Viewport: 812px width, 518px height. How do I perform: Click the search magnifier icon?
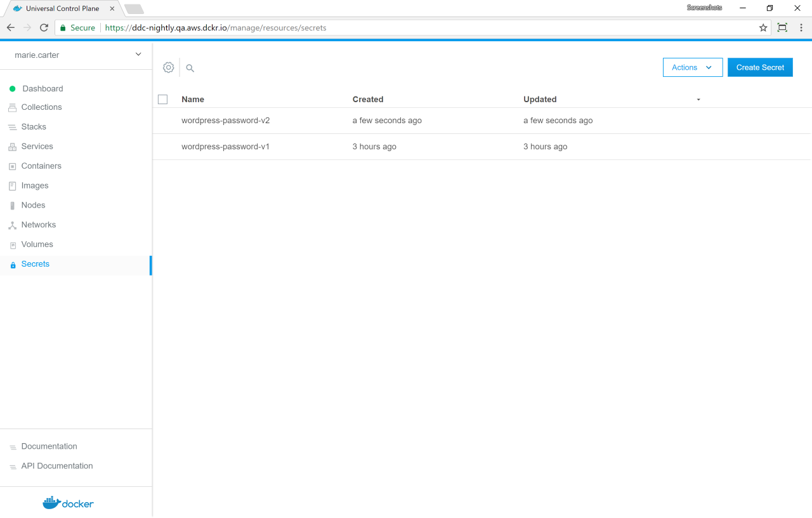coord(190,68)
